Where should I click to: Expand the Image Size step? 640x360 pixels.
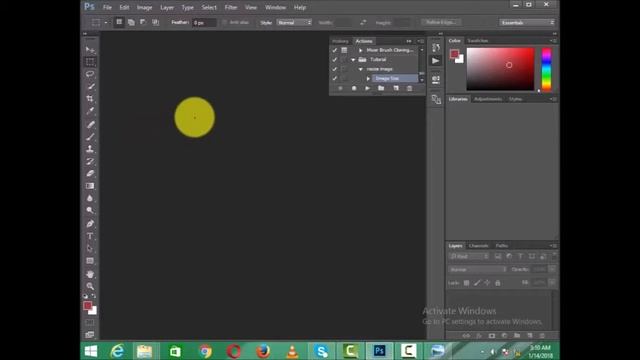(x=368, y=78)
